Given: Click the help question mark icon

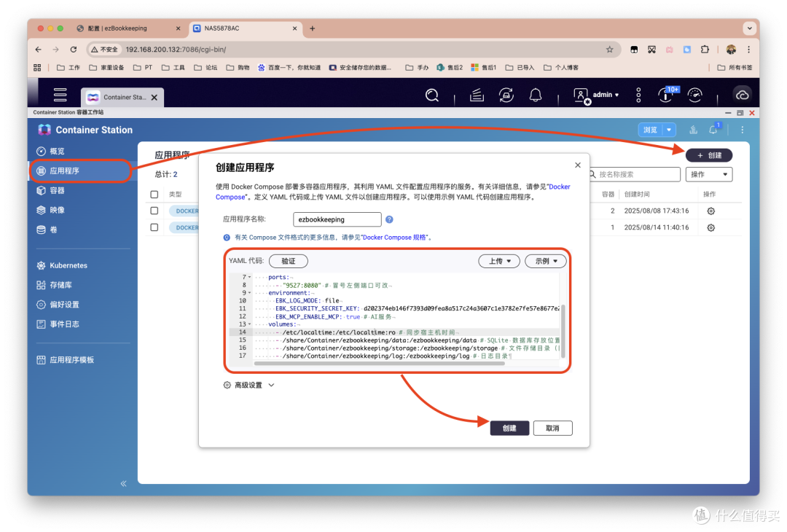Looking at the screenshot, I should tap(389, 219).
